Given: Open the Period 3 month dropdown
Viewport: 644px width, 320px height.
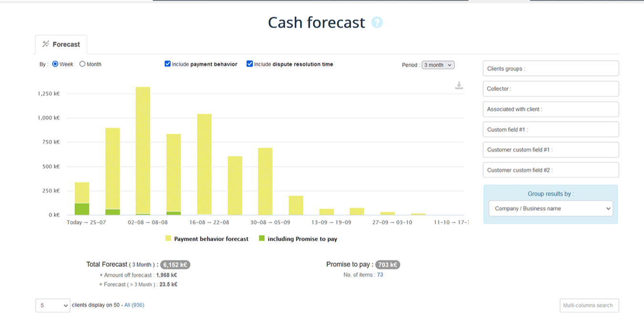Looking at the screenshot, I should click(x=438, y=65).
